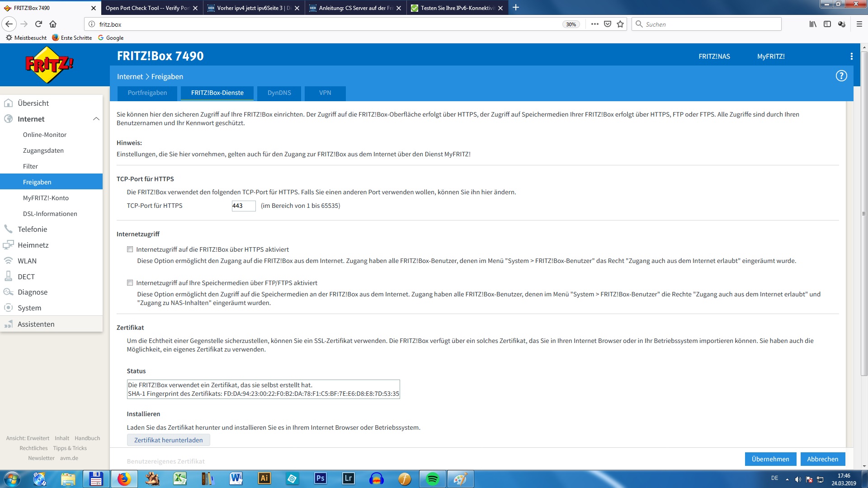Open Word from the taskbar
Viewport: 868px width, 488px height.
[236, 479]
